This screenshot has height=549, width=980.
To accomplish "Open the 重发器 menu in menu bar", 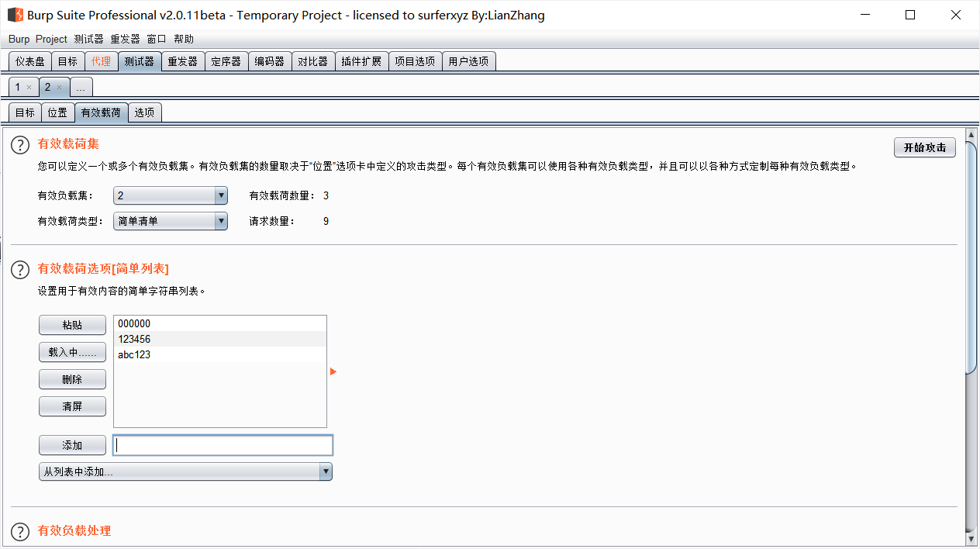I will tap(125, 39).
